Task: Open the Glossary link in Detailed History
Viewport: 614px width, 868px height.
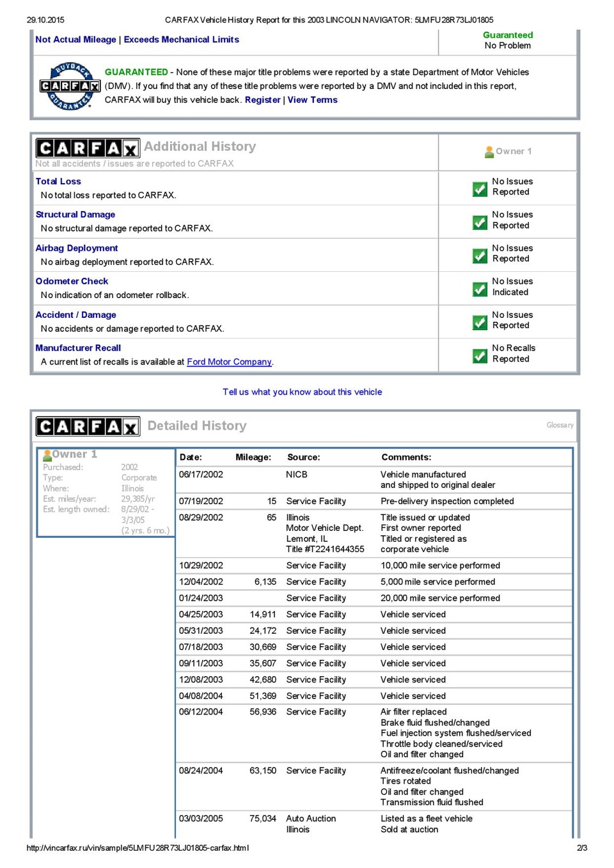Action: pos(560,425)
